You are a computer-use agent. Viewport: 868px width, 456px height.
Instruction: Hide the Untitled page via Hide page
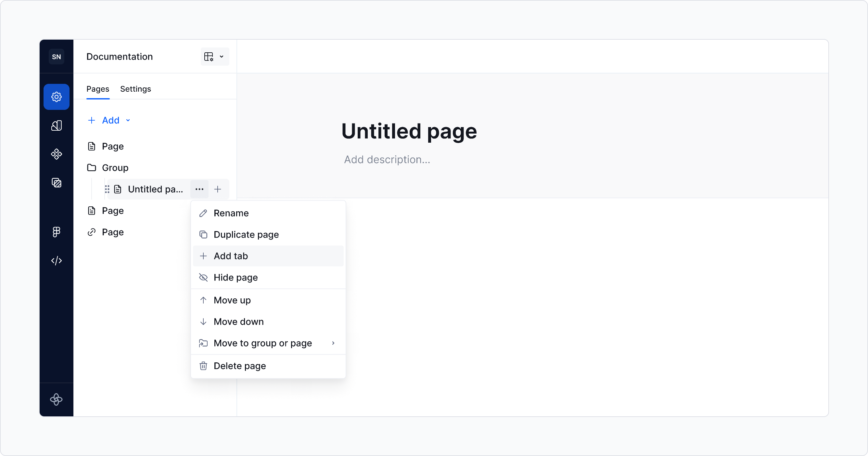click(x=236, y=277)
